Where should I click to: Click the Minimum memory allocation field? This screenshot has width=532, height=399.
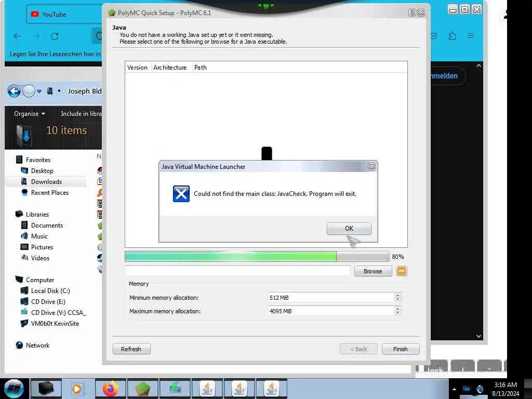(331, 298)
